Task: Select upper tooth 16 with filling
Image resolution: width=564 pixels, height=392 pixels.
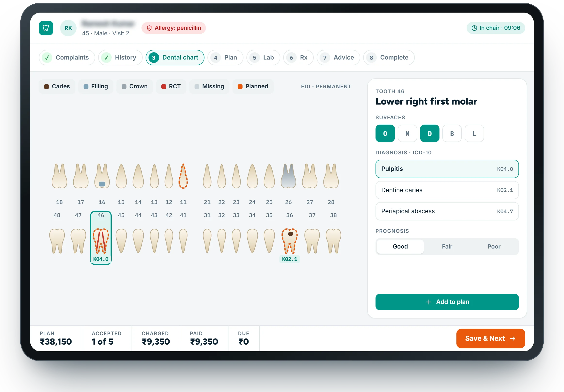Action: point(102,176)
